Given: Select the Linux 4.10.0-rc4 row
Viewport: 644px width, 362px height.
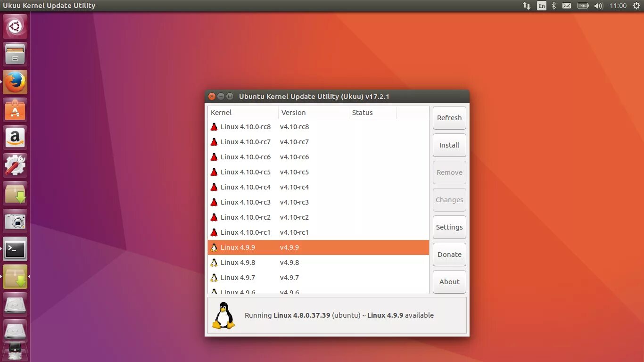Looking at the screenshot, I should tap(318, 187).
